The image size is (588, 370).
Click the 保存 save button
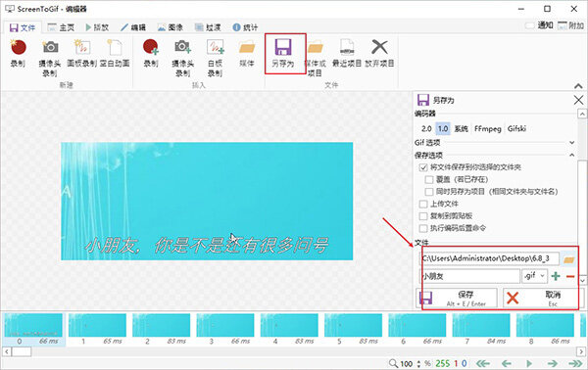click(x=457, y=299)
